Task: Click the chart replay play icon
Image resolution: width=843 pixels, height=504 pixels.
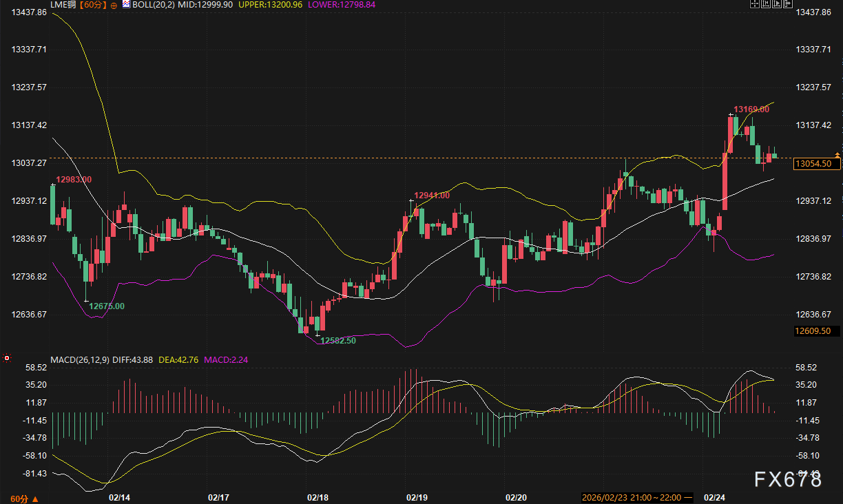Action: (776, 4)
